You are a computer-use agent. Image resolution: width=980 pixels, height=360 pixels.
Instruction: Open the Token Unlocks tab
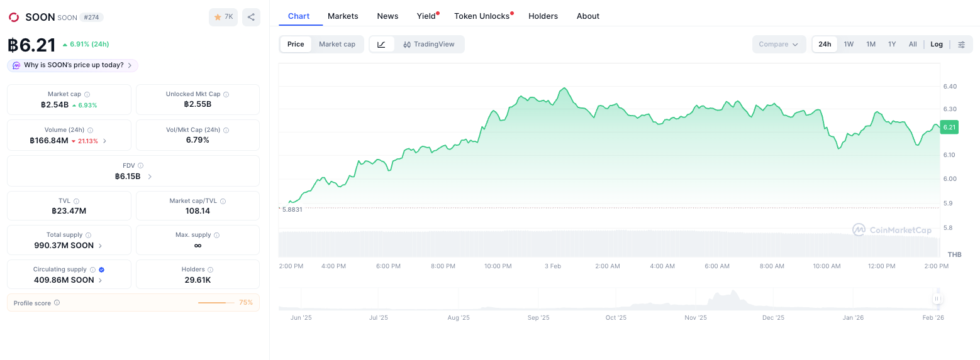[x=483, y=16]
